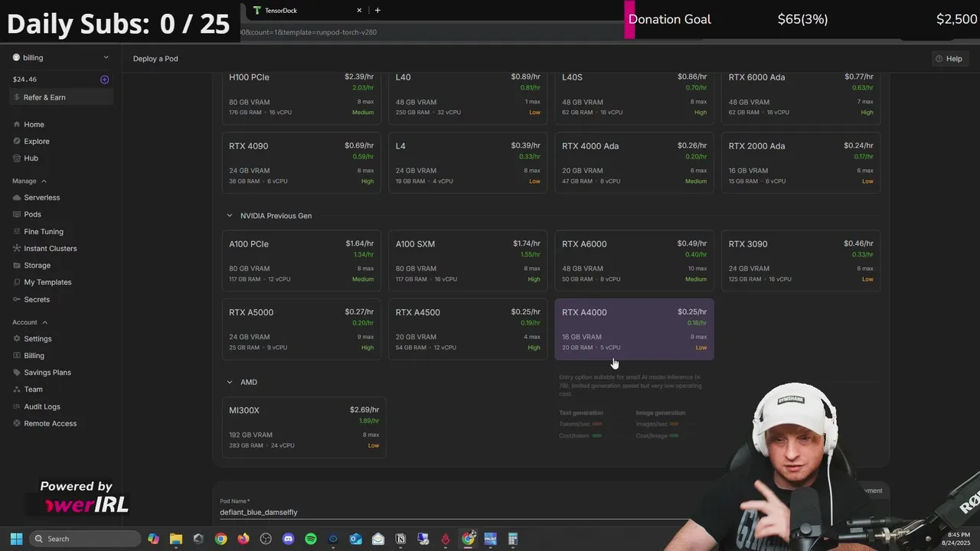Close the TensorDock browser tab
Viewport: 980px width, 551px height.
[x=359, y=10]
